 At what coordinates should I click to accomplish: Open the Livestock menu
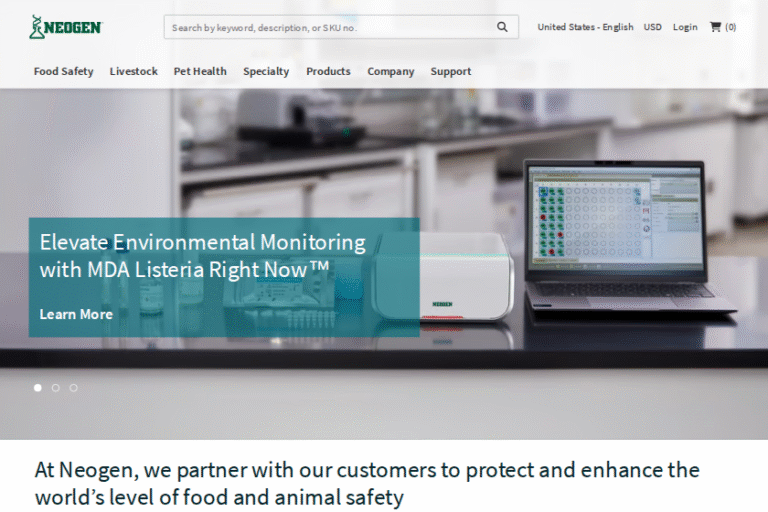[x=133, y=71]
